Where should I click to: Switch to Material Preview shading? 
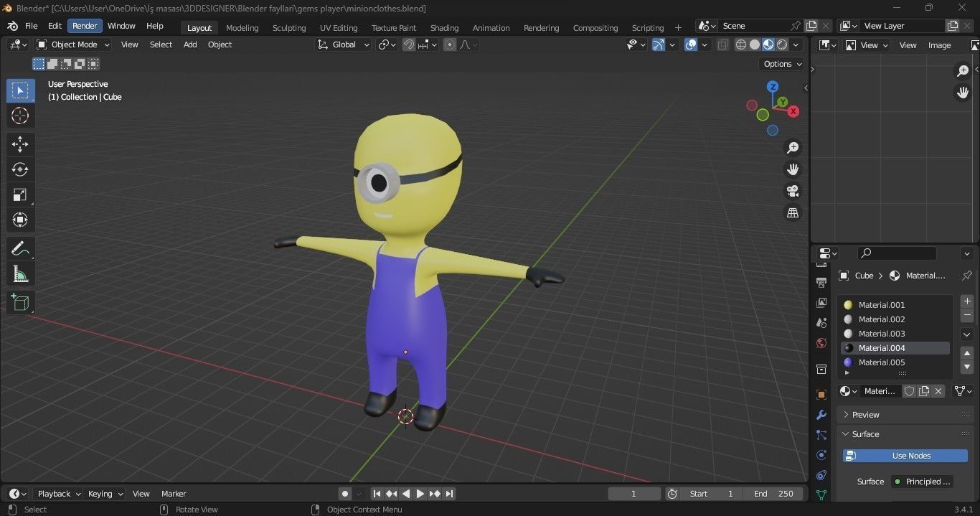[768, 44]
